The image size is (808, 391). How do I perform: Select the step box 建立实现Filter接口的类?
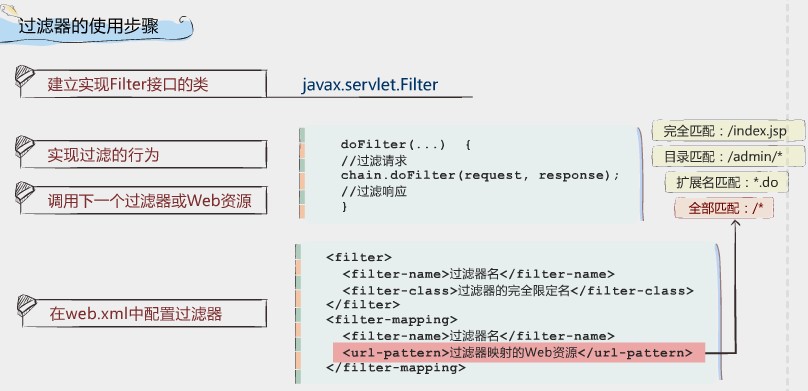[143, 84]
